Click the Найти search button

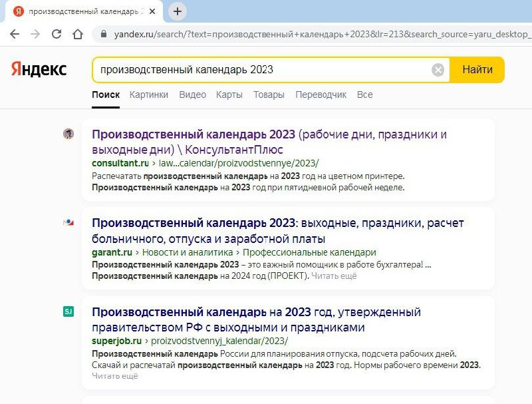[477, 70]
